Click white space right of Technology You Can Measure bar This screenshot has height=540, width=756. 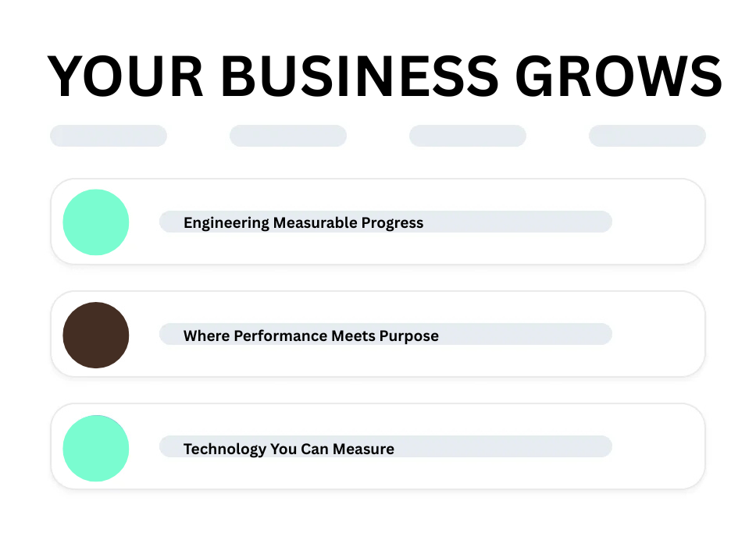click(658, 447)
